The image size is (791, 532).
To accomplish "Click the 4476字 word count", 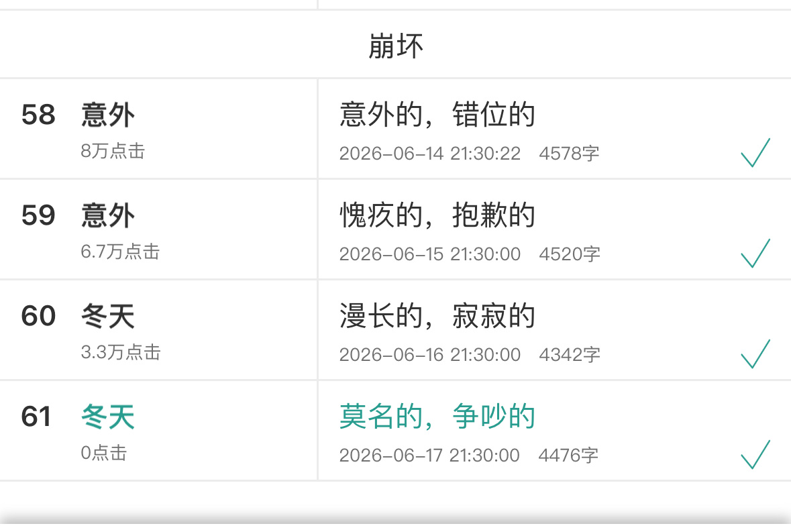I will point(568,456).
